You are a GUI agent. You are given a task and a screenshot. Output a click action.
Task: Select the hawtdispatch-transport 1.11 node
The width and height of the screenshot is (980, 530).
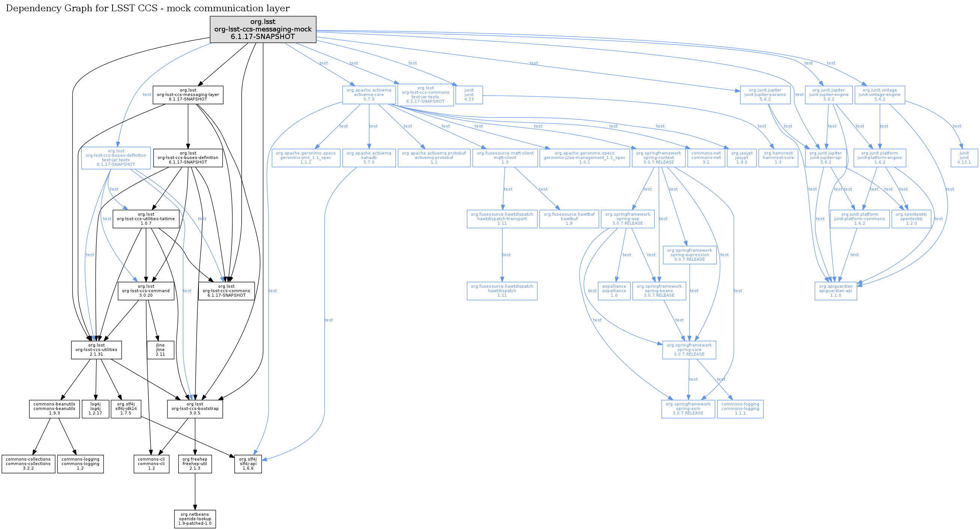point(502,219)
